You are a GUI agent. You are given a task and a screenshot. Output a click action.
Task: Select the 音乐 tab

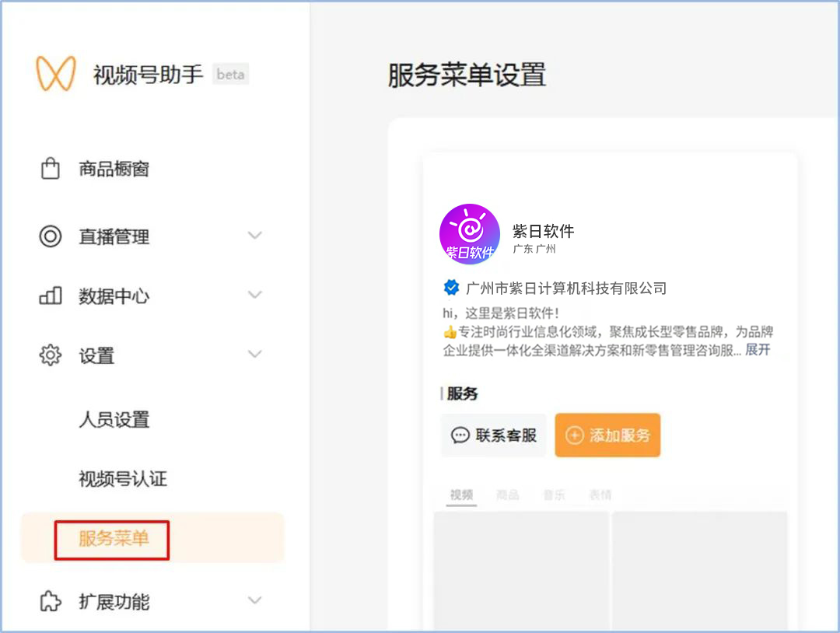[x=554, y=494]
